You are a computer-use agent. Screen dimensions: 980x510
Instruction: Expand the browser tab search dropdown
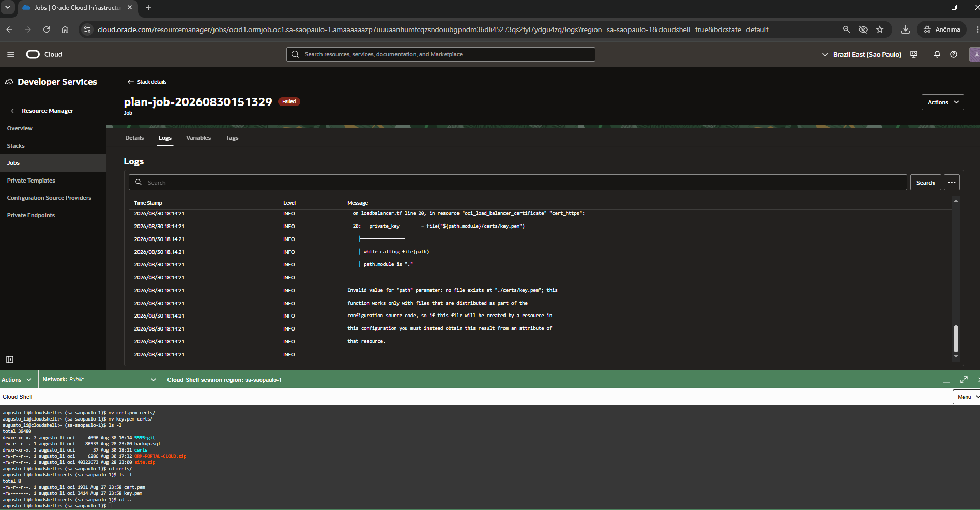click(x=8, y=7)
